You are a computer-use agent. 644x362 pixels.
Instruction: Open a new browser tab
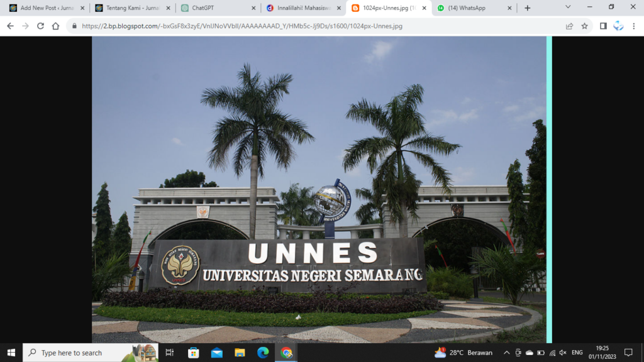(528, 8)
